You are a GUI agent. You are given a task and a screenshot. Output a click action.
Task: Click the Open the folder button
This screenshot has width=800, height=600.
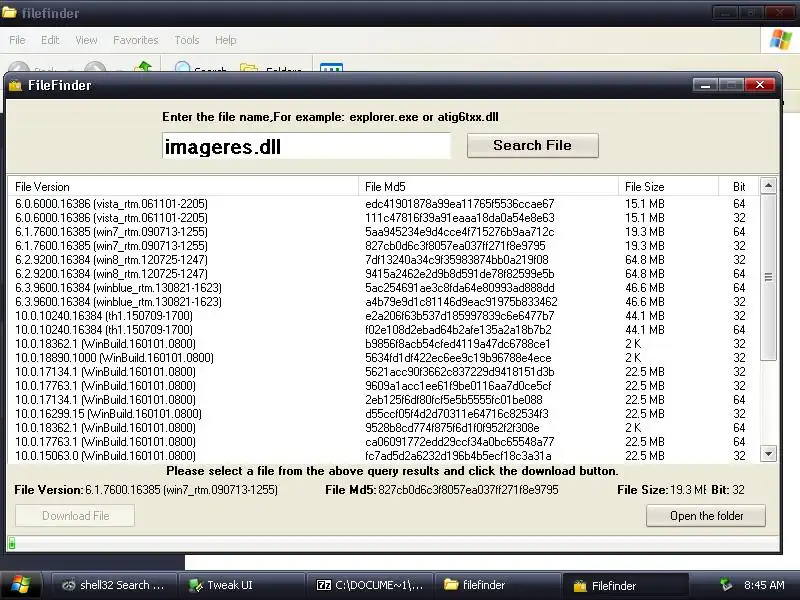[x=706, y=516]
